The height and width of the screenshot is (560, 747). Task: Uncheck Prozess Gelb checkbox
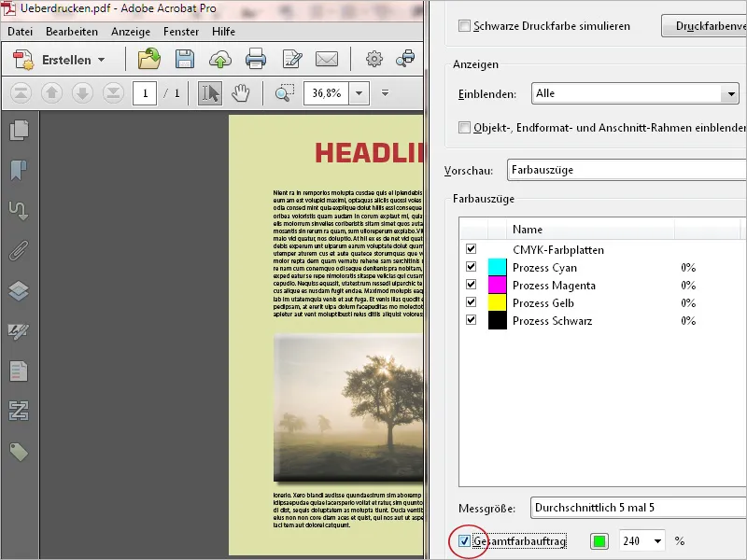pyautogui.click(x=471, y=301)
